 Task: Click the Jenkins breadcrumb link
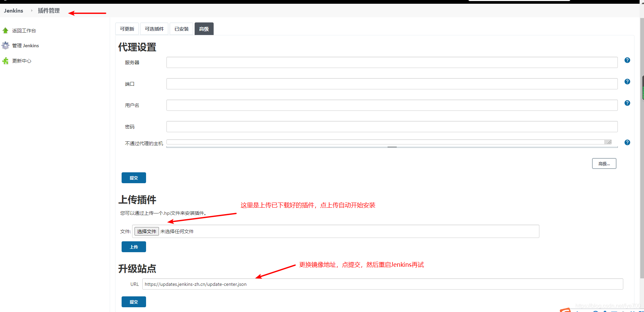click(14, 11)
